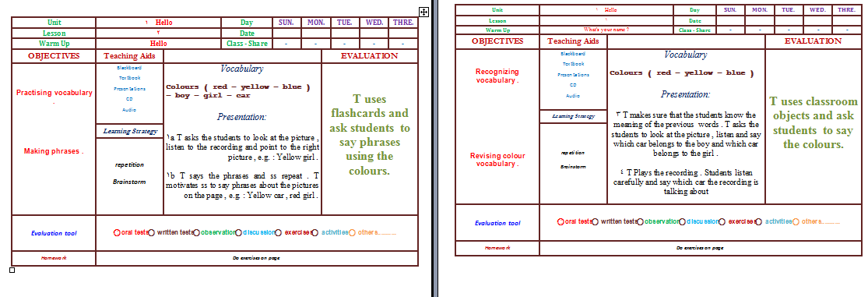Select the observation circle on left page
Screen dimensions: 868x297
tap(196, 233)
